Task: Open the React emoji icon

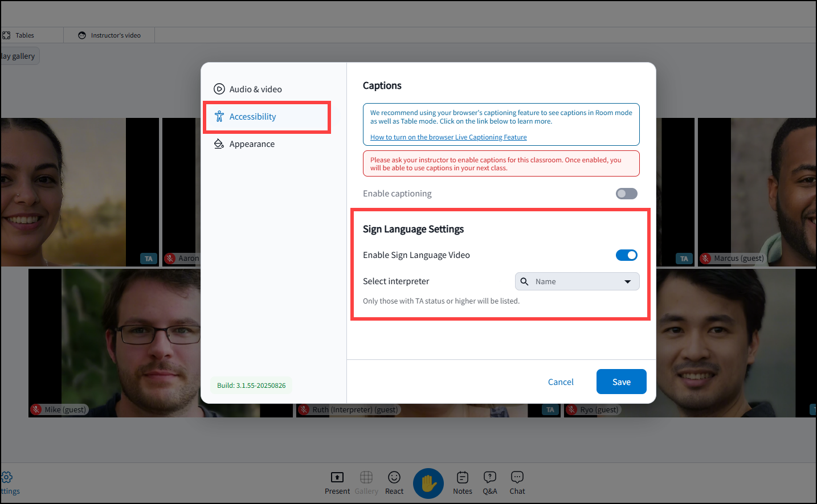Action: tap(394, 477)
